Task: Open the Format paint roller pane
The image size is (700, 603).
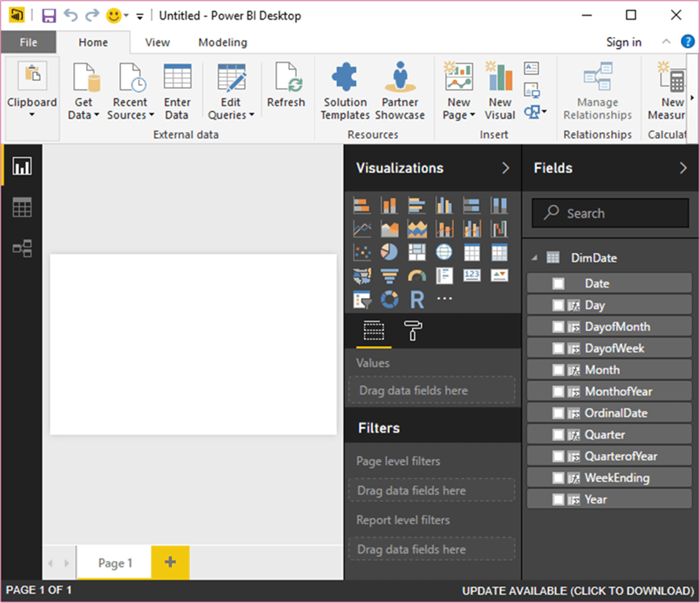Action: click(413, 330)
